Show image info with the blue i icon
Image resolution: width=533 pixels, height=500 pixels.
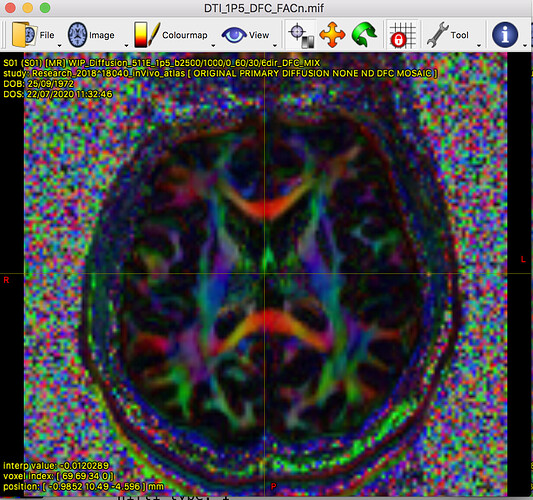[505, 35]
